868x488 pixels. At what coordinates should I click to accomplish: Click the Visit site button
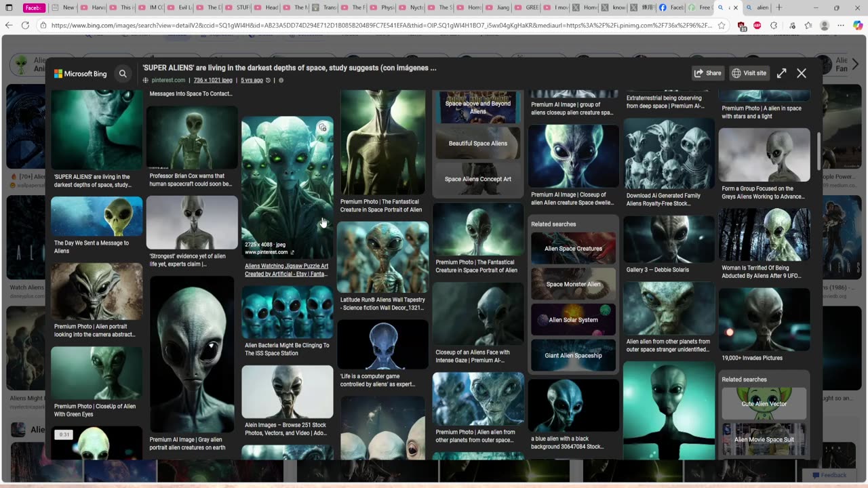click(749, 73)
